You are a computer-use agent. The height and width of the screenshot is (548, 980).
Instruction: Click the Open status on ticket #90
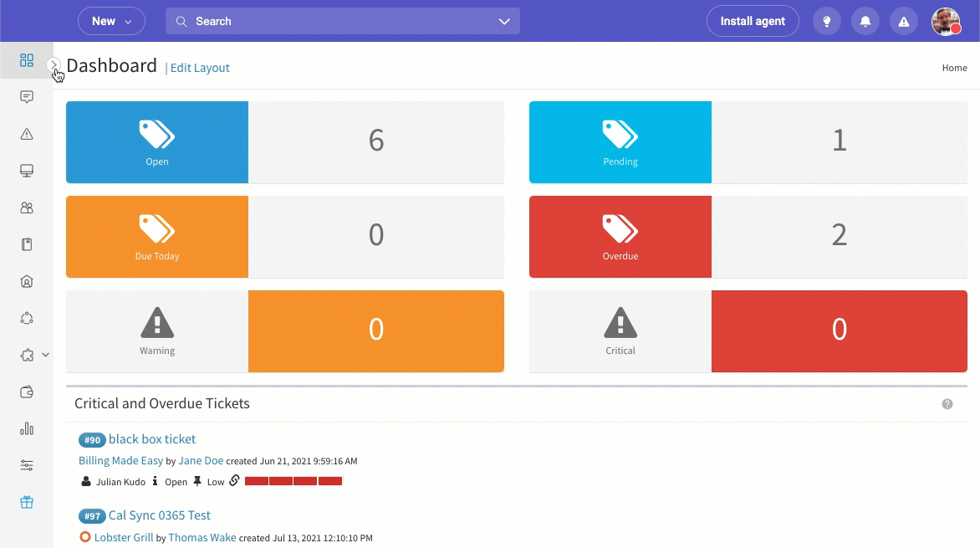coord(176,482)
